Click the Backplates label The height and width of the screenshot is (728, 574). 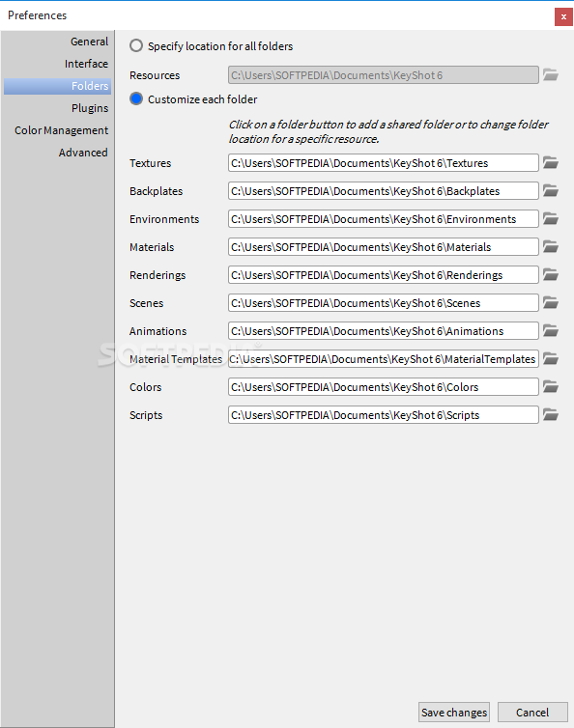click(x=157, y=191)
